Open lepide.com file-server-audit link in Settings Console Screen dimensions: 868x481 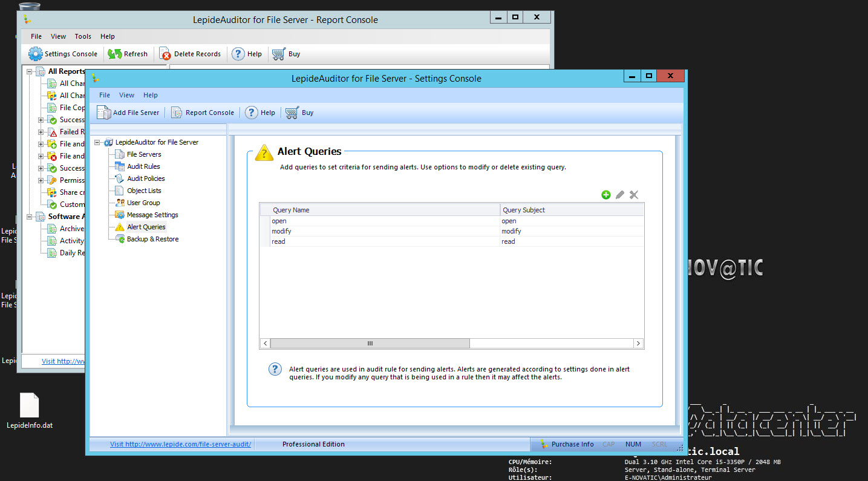(180, 444)
